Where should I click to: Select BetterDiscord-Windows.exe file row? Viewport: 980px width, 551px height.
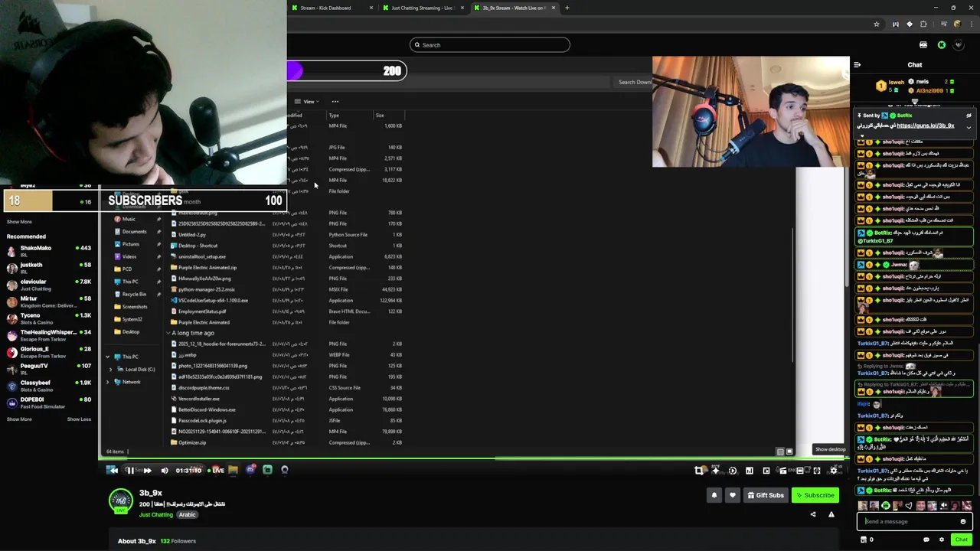click(x=287, y=410)
